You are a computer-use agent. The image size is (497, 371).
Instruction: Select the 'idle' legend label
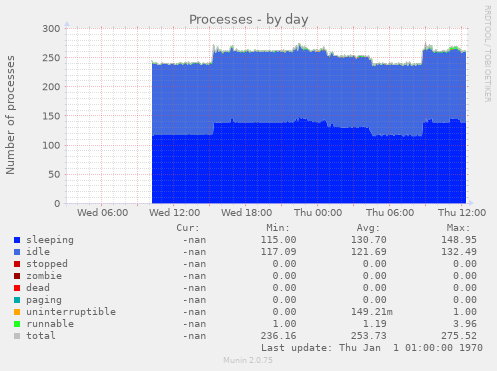(38, 252)
